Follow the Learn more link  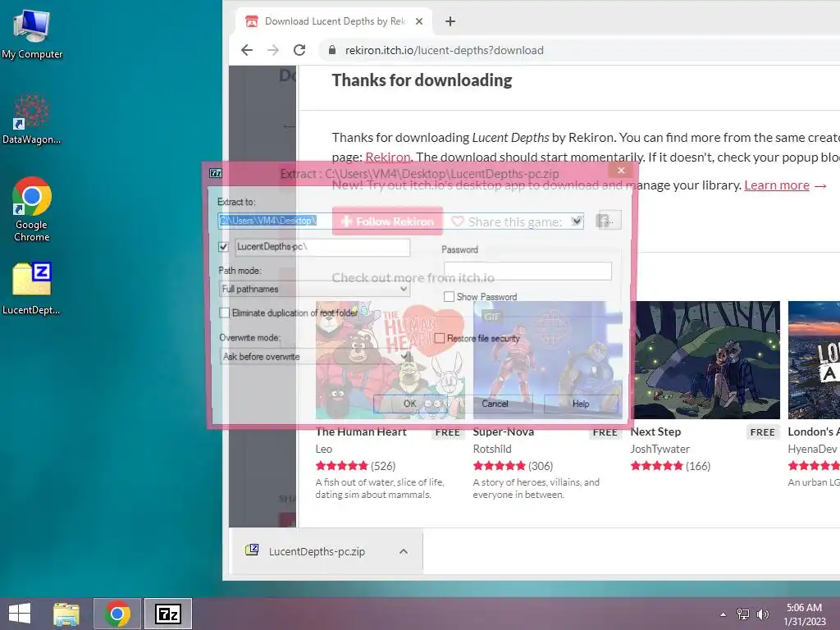pos(777,185)
